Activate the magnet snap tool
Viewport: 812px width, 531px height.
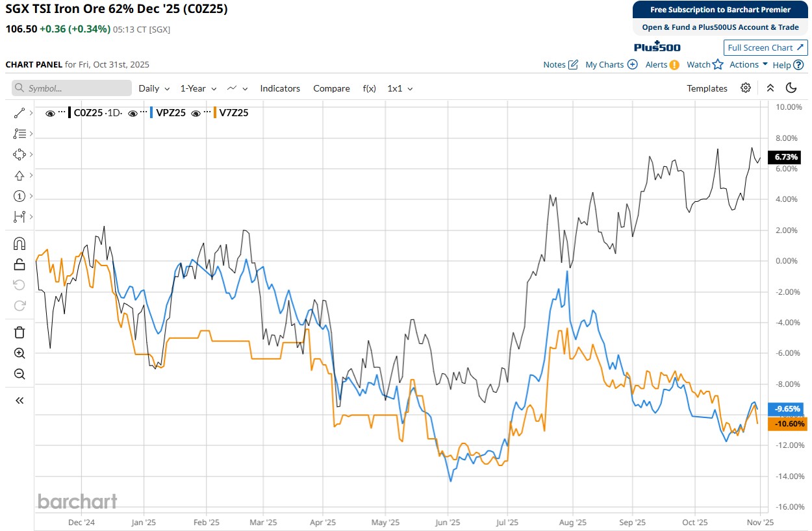[19, 243]
